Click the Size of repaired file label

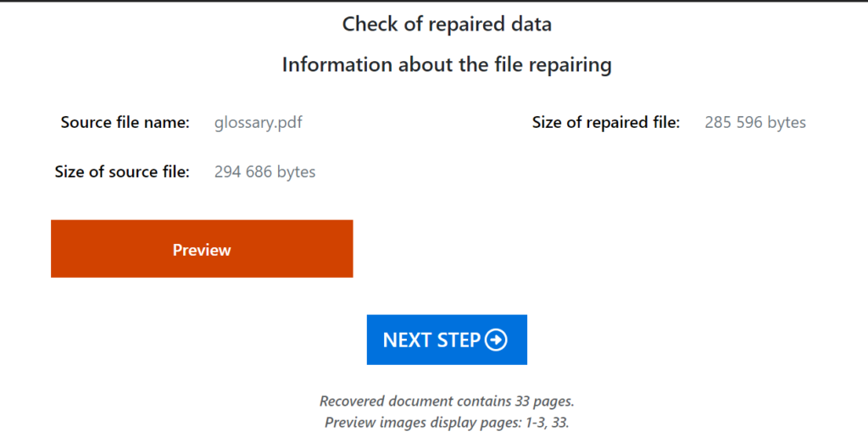click(606, 122)
